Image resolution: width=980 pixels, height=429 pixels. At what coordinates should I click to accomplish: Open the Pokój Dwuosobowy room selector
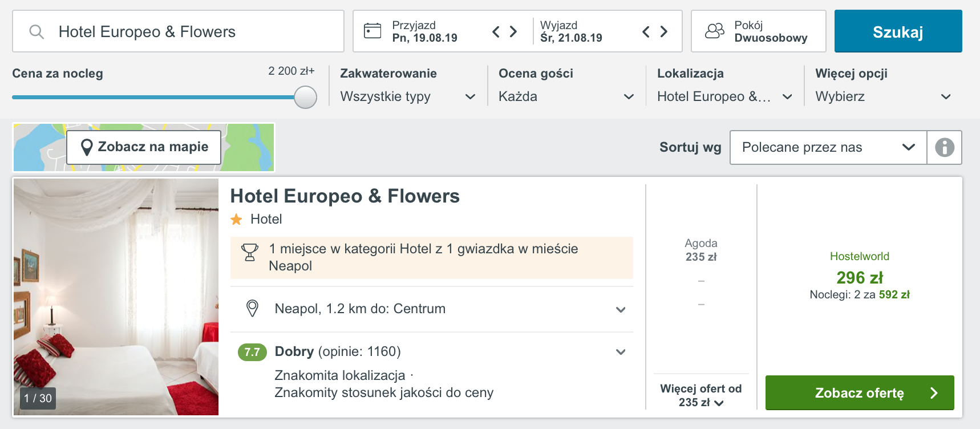759,31
